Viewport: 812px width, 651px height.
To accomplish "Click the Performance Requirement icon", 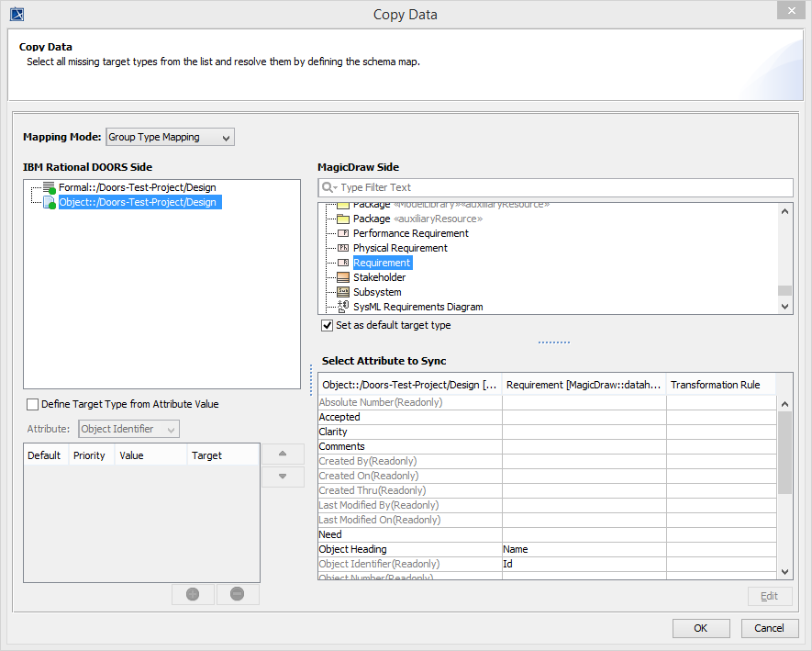I will (343, 233).
